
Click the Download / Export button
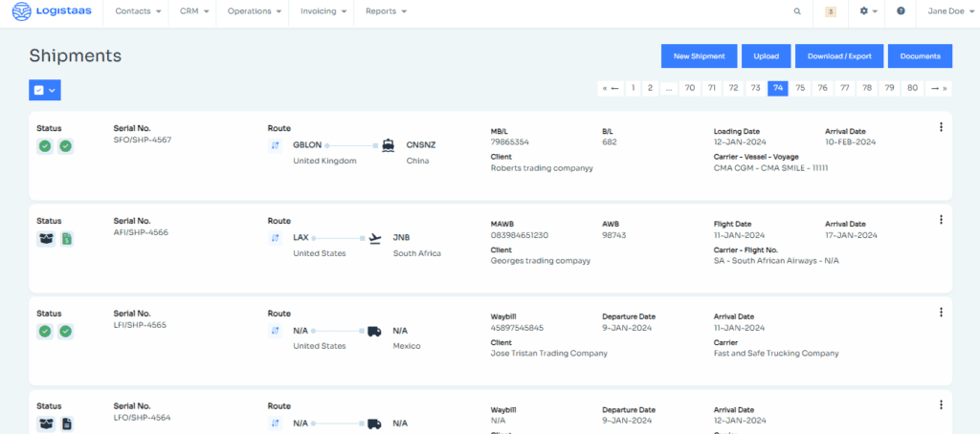[838, 56]
